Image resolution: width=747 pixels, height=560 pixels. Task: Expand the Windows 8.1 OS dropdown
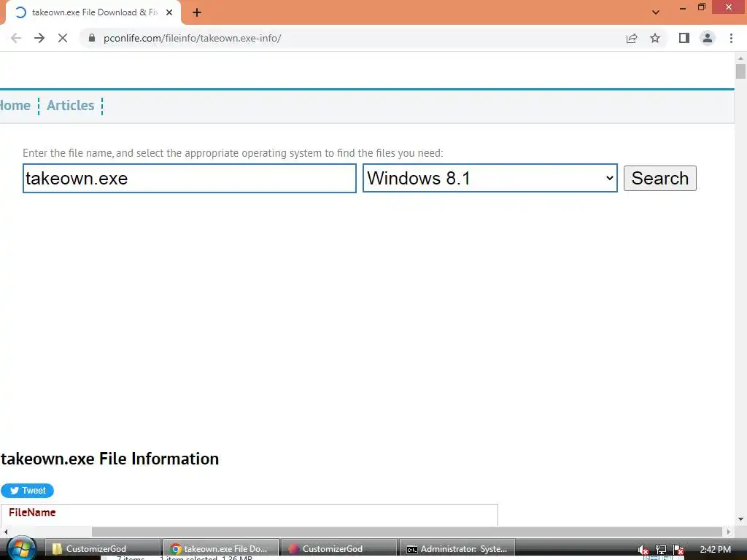[489, 178]
